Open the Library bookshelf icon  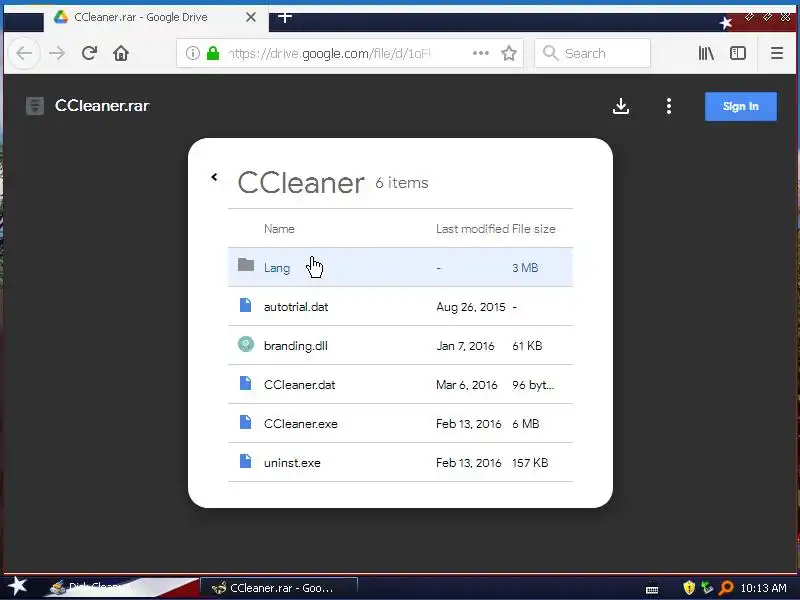pyautogui.click(x=706, y=53)
